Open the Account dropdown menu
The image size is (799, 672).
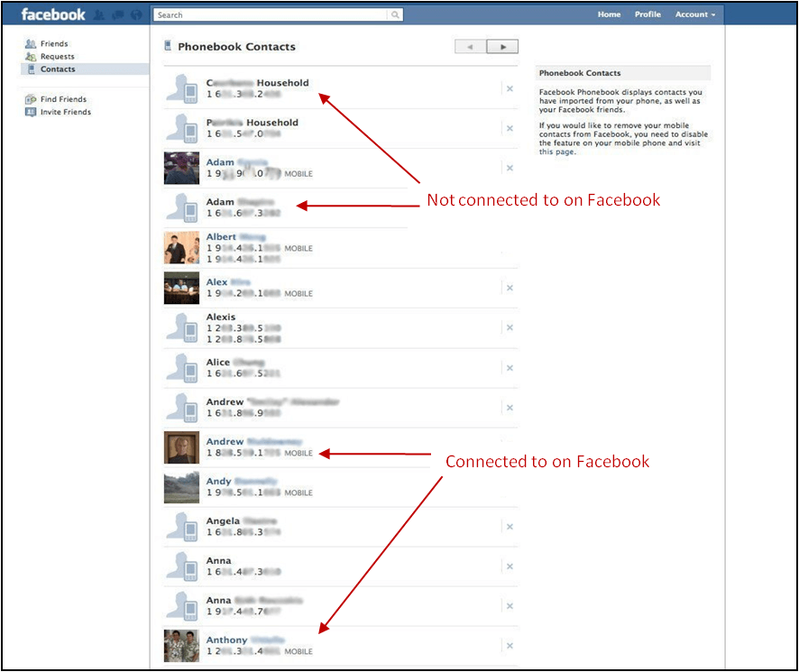tap(693, 14)
